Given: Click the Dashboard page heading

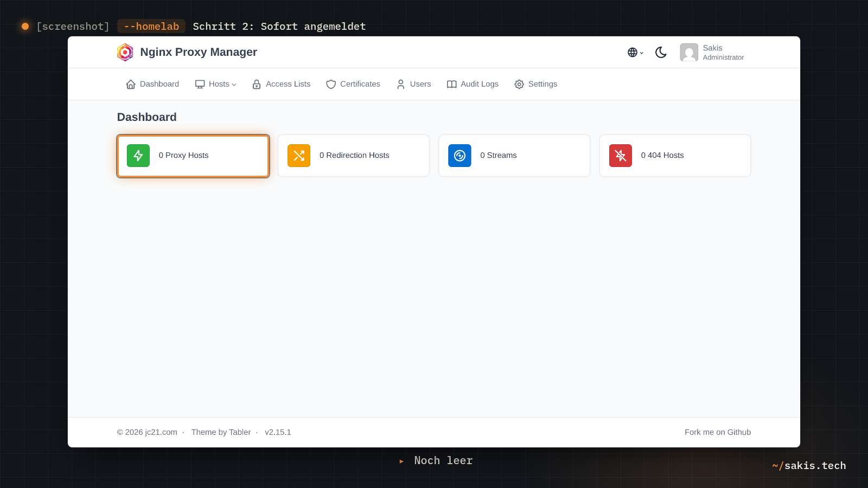Looking at the screenshot, I should 147,117.
